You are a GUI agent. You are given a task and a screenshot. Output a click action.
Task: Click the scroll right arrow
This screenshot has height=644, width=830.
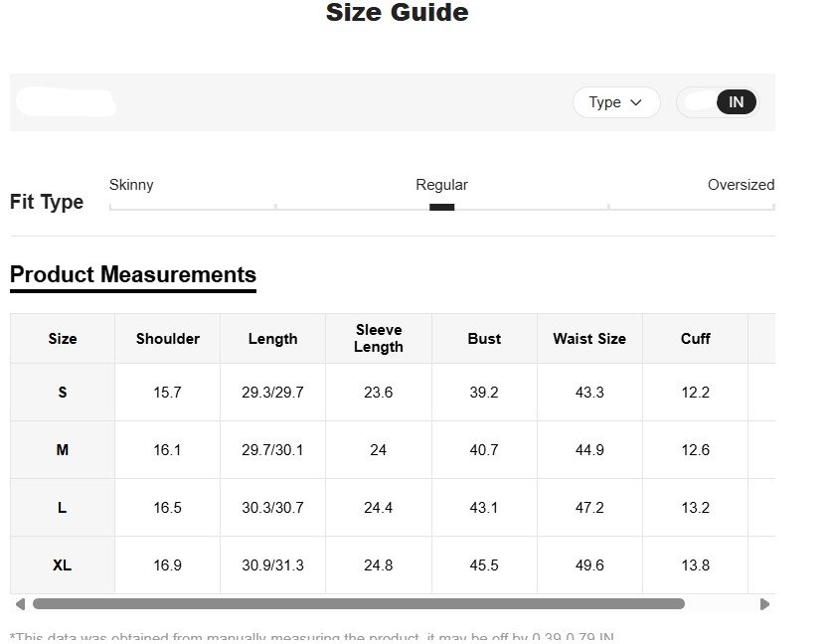[x=764, y=603]
